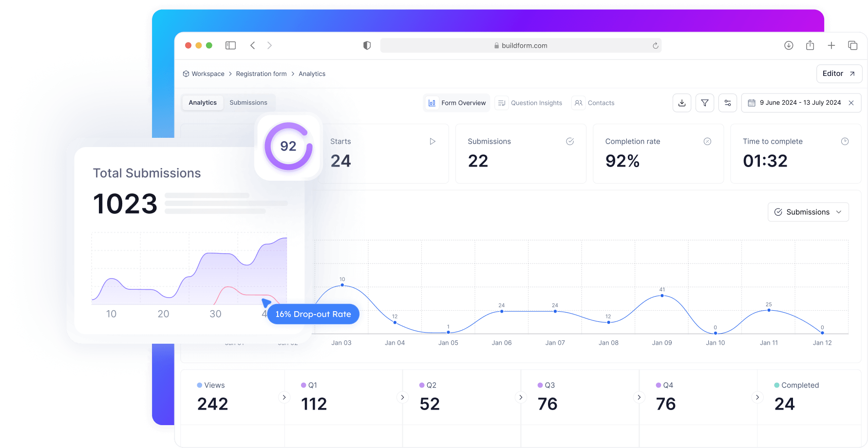The width and height of the screenshot is (868, 448).
Task: Switch to Submissions toggle view
Action: pyautogui.click(x=248, y=103)
